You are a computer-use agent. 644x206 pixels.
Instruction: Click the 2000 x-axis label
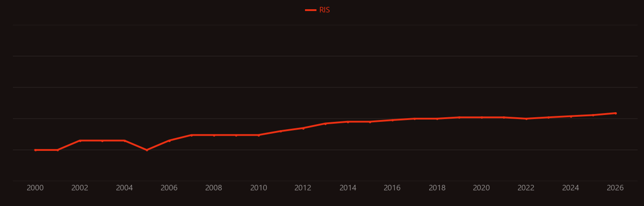click(35, 188)
